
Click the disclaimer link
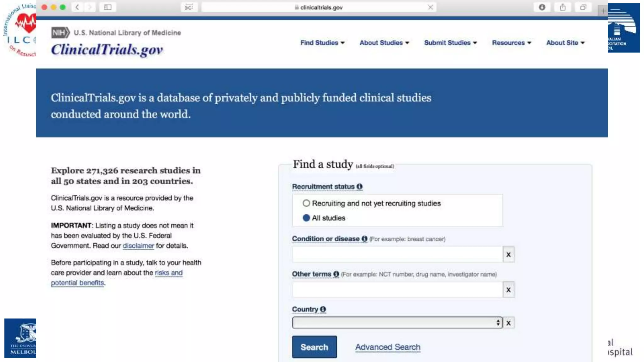click(138, 246)
